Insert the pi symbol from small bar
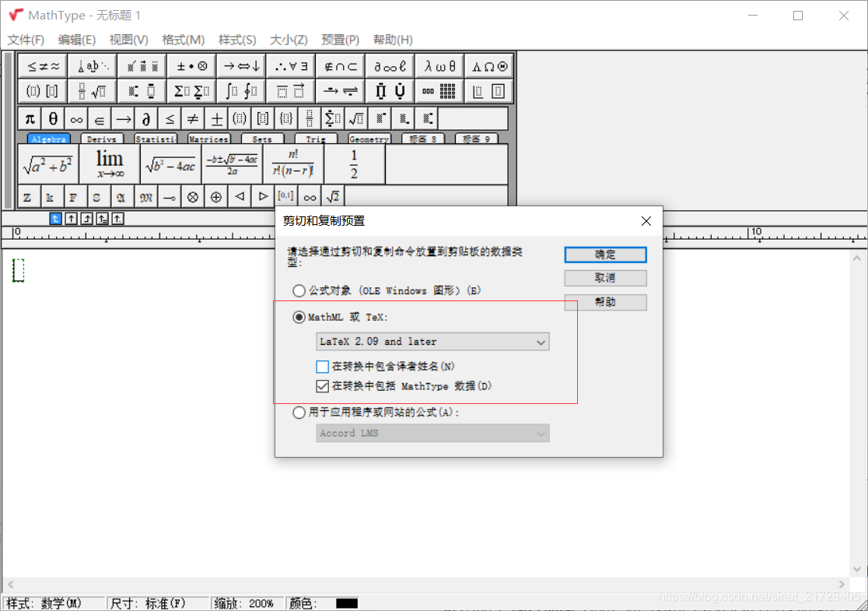Image resolution: width=868 pixels, height=611 pixels. click(x=30, y=118)
